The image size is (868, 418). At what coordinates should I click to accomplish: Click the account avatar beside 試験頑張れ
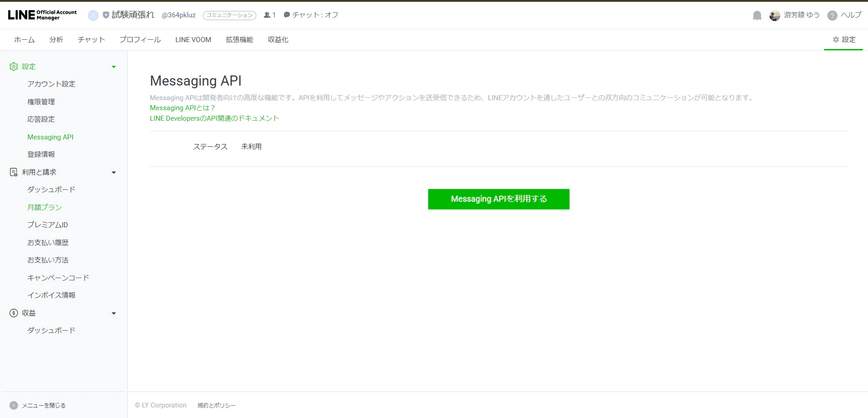(93, 16)
